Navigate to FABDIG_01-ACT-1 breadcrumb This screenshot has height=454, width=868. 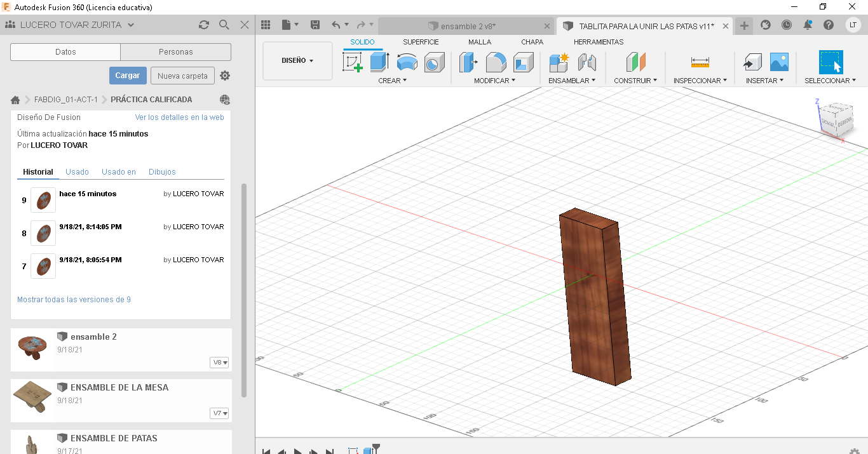point(66,100)
